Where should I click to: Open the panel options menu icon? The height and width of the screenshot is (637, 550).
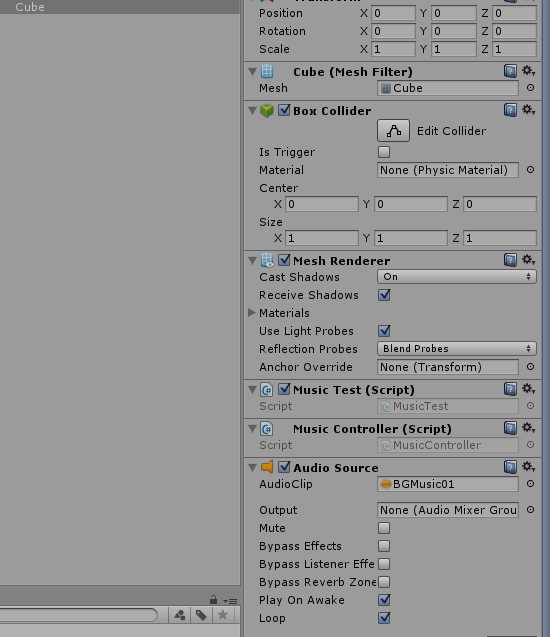[230, 601]
